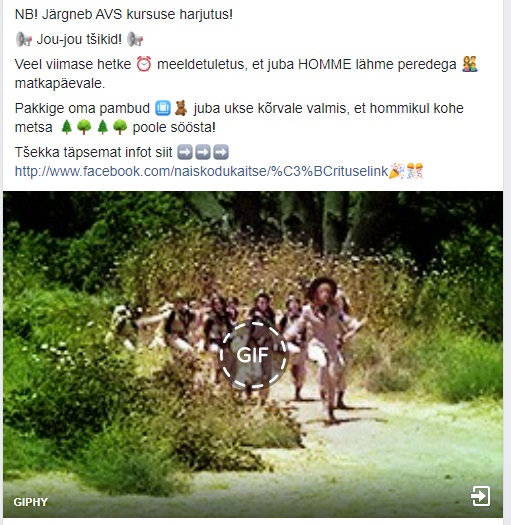Open the GIPHY external link arrow icon

coord(481,496)
